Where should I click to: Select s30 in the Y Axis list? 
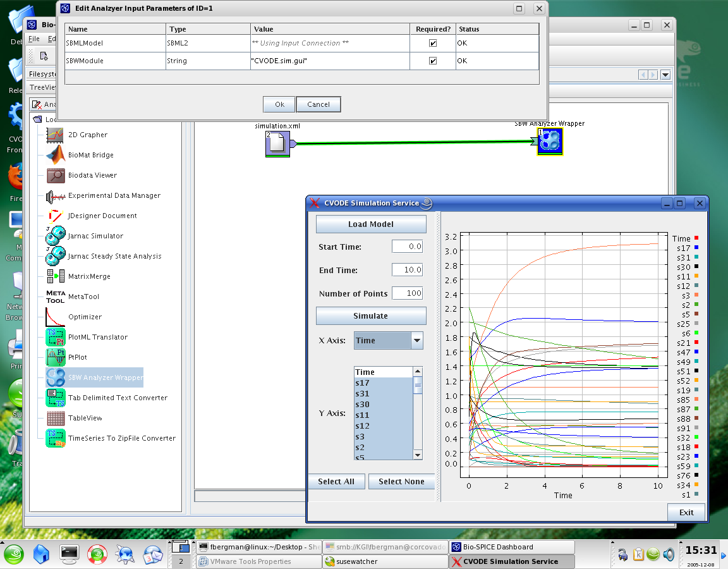(x=384, y=405)
